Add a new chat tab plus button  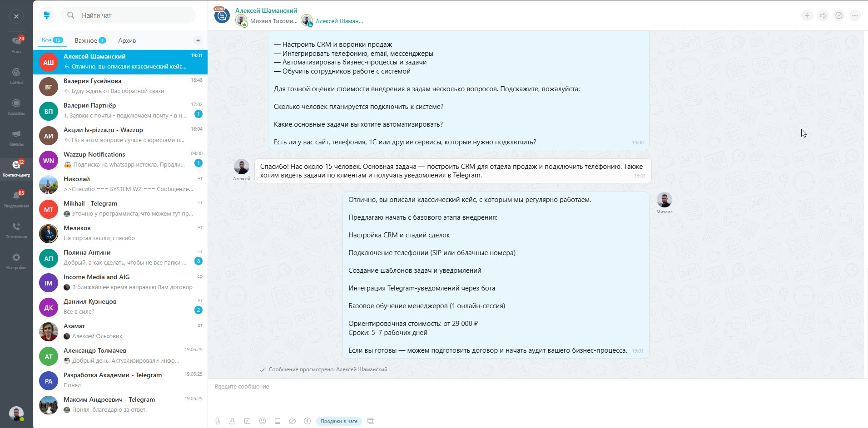click(198, 40)
